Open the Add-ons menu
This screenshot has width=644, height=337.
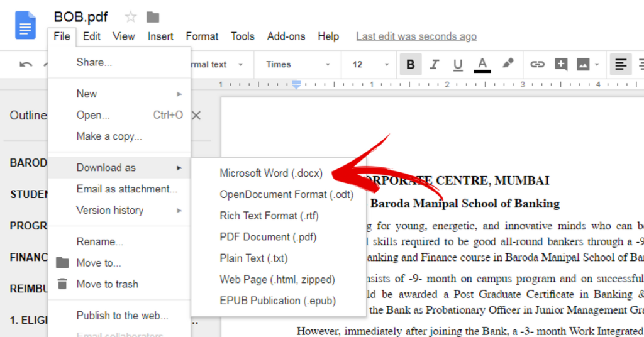[286, 36]
